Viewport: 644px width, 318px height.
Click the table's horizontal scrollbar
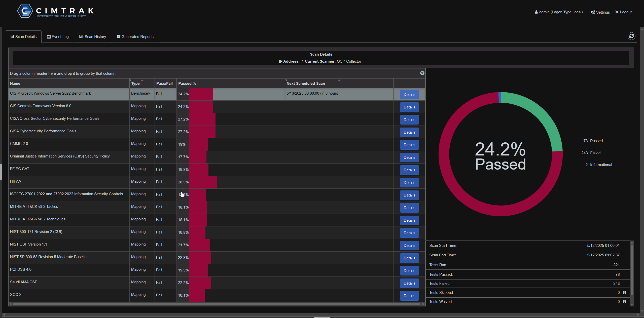[x=217, y=304]
